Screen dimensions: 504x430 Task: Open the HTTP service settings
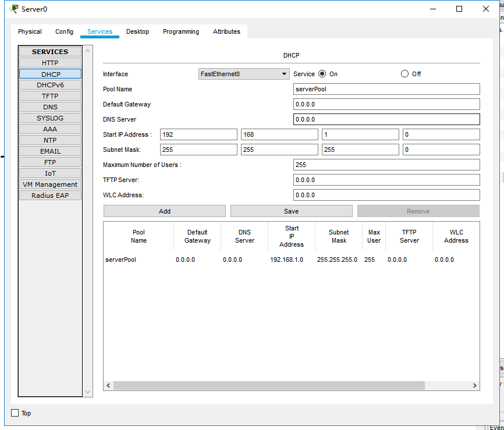50,63
